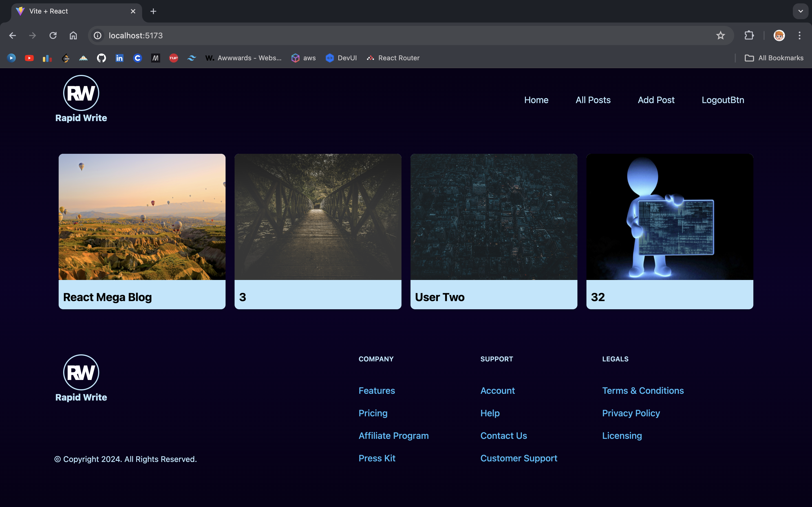Open the GitHub bookmark icon
The height and width of the screenshot is (507, 812).
pos(101,58)
